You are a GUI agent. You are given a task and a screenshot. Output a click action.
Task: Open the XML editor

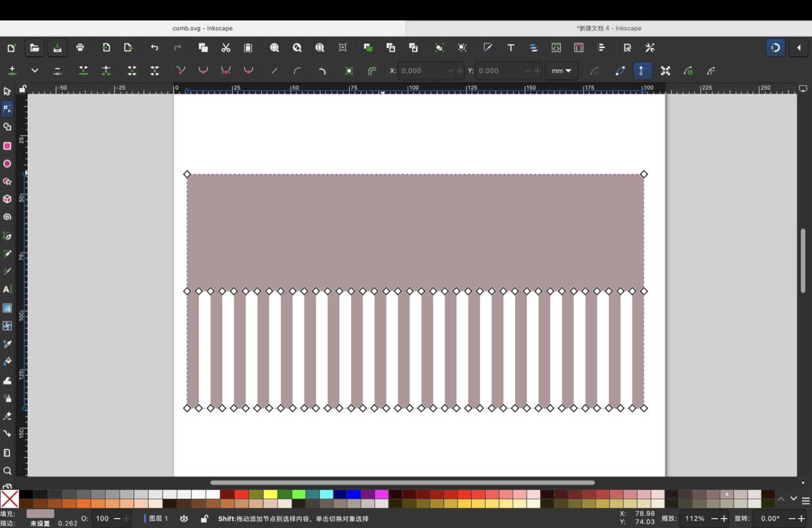[x=556, y=47]
